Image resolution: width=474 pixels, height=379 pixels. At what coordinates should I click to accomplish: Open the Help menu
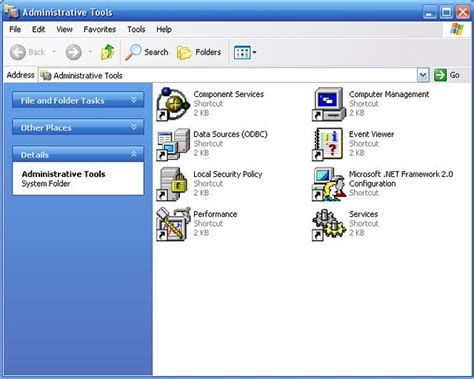(164, 29)
